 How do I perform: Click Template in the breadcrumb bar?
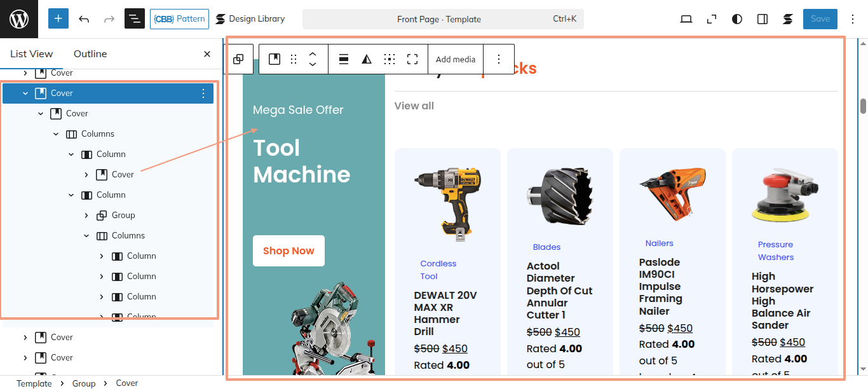(34, 383)
